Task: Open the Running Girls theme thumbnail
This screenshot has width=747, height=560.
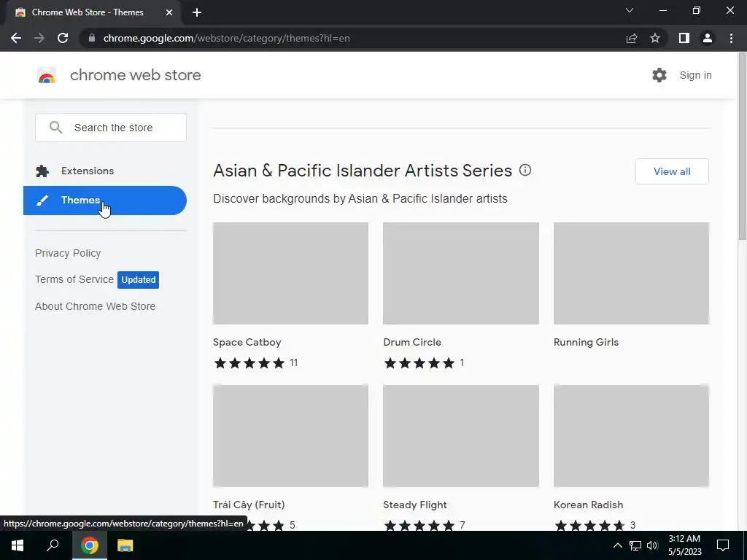Action: pos(631,273)
